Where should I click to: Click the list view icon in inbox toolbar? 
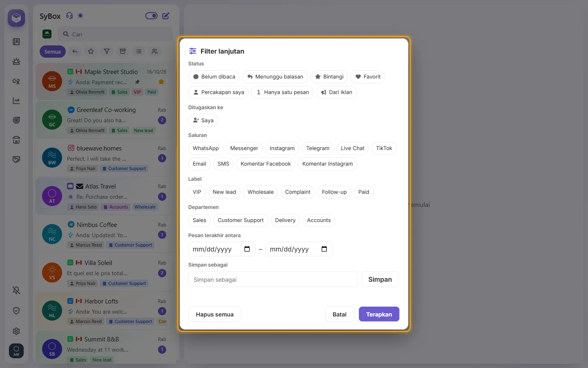pos(139,52)
